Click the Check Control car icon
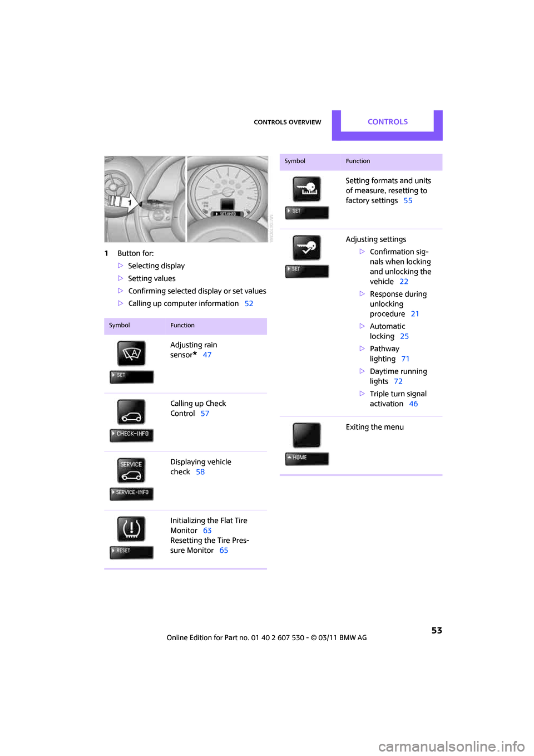Viewport: 534px width, 756px height. pyautogui.click(x=131, y=412)
